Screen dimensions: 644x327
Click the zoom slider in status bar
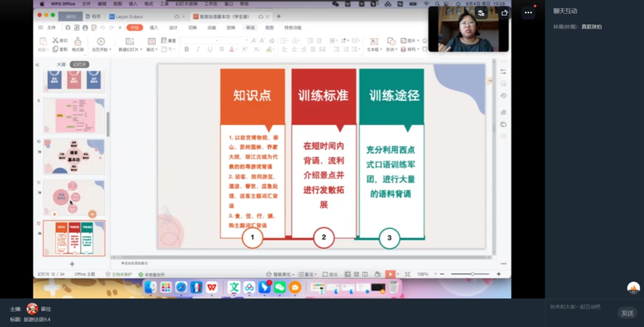coord(472,274)
